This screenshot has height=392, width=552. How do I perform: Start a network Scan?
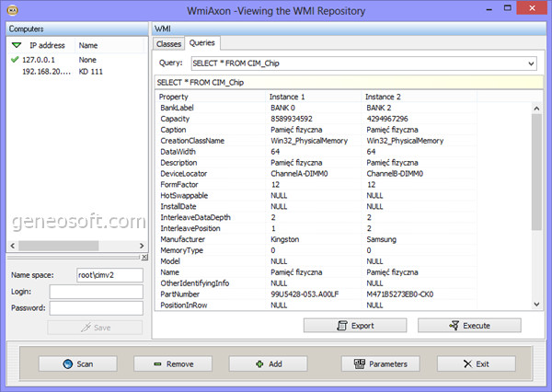[x=78, y=363]
